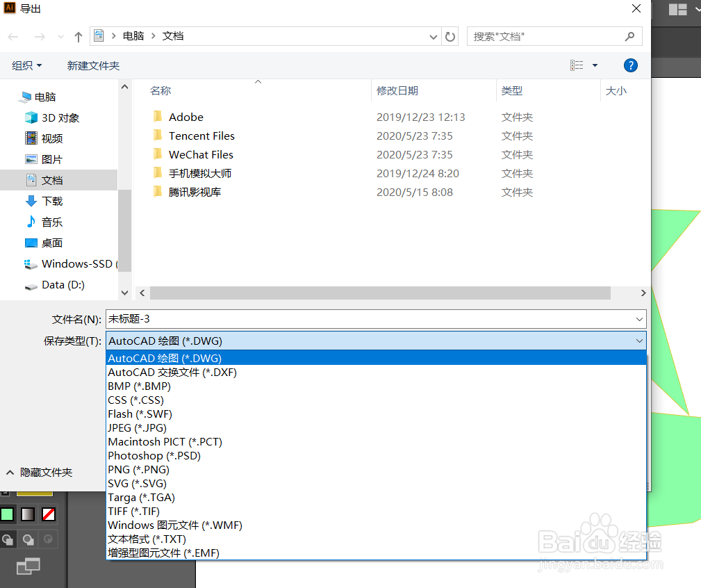This screenshot has height=588, width=701.
Task: Sort by 类型 column header
Action: 512,91
